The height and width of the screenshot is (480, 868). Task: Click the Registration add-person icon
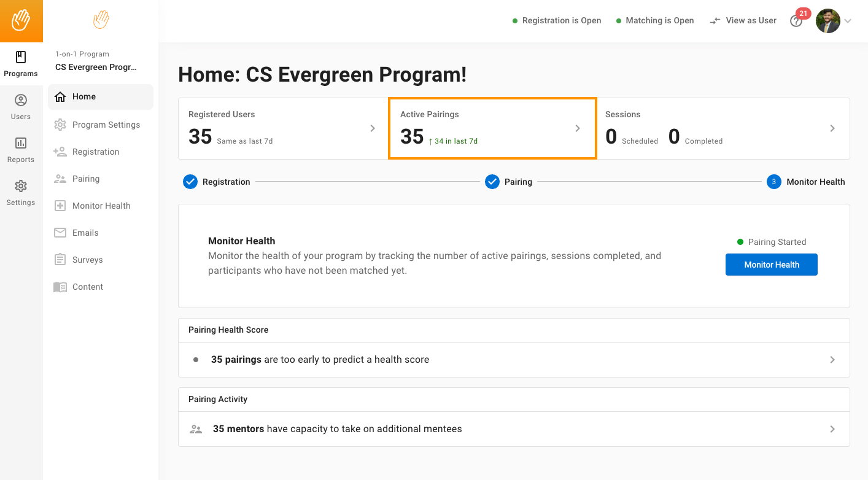pyautogui.click(x=60, y=152)
